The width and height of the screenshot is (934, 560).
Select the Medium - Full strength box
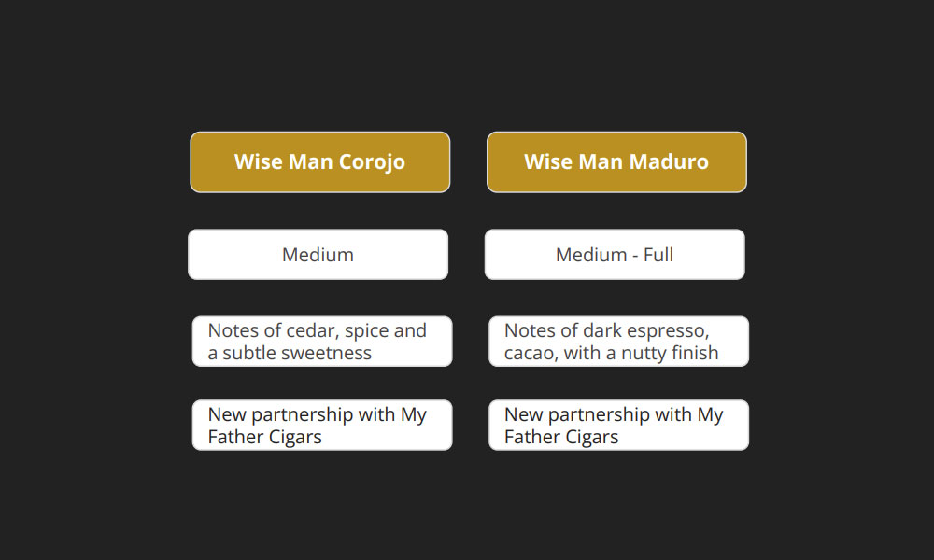[x=615, y=254]
